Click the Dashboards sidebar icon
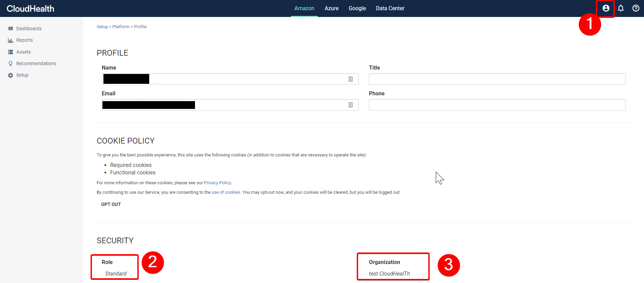 (x=11, y=29)
